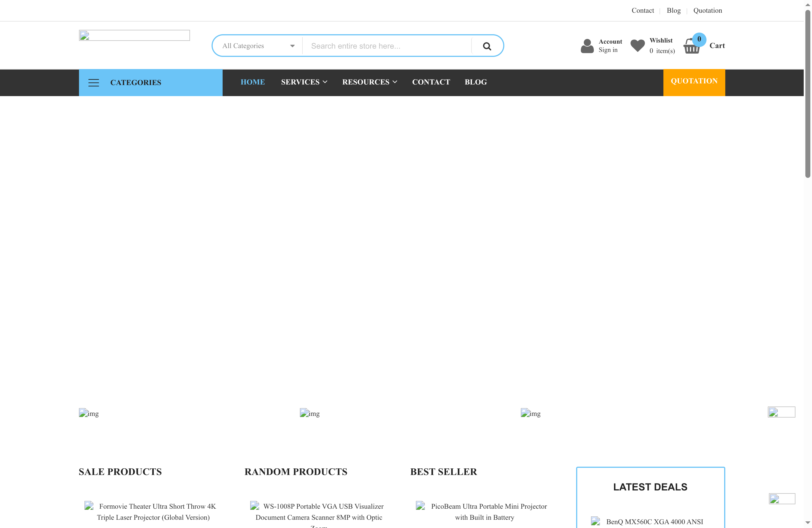
Task: Open the CONTACT navigation item
Action: (431, 82)
